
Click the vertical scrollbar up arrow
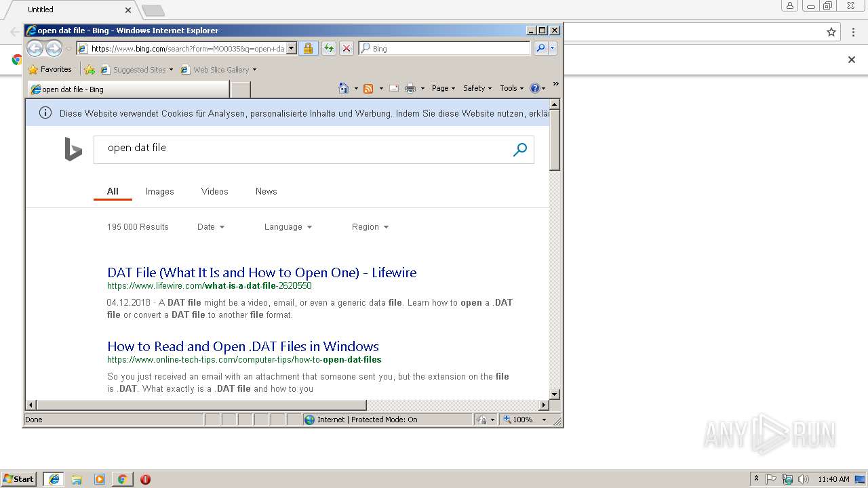coord(554,105)
